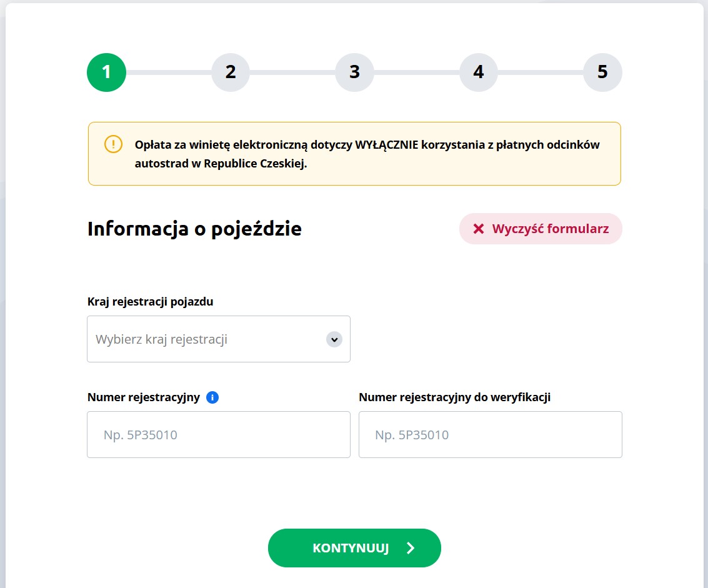Click the Kraj rejestracji pojazdu combo box
The width and height of the screenshot is (708, 588).
(219, 339)
